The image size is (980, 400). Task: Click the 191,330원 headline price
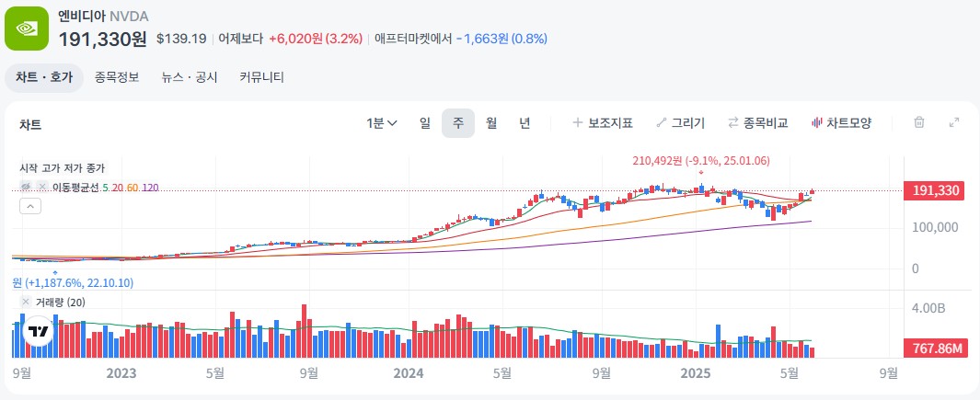[102, 39]
